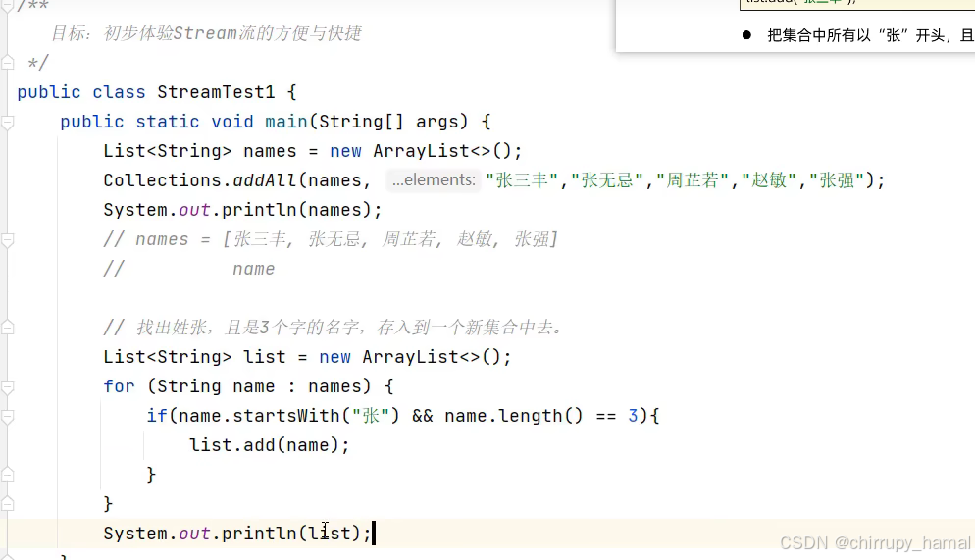Screen dimensions: 975x560
Task: Fold the if statement via its gutter marker
Action: tap(8, 417)
